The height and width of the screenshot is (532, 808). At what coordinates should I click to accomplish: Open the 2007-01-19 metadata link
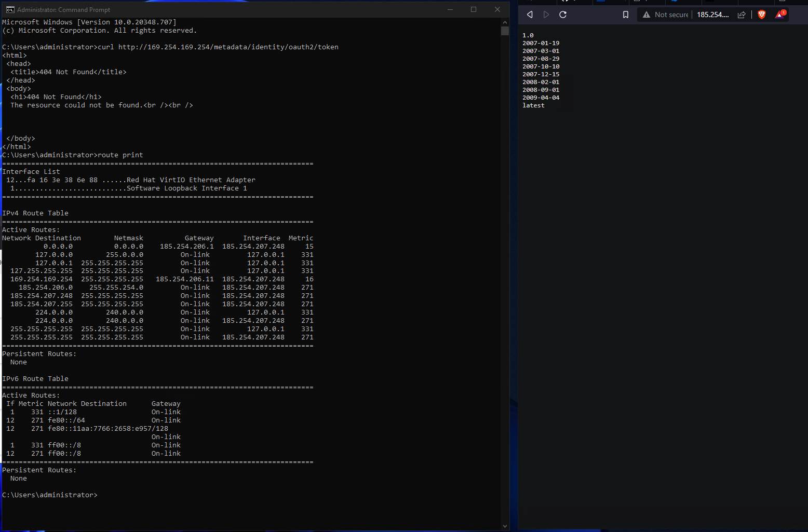pos(541,43)
